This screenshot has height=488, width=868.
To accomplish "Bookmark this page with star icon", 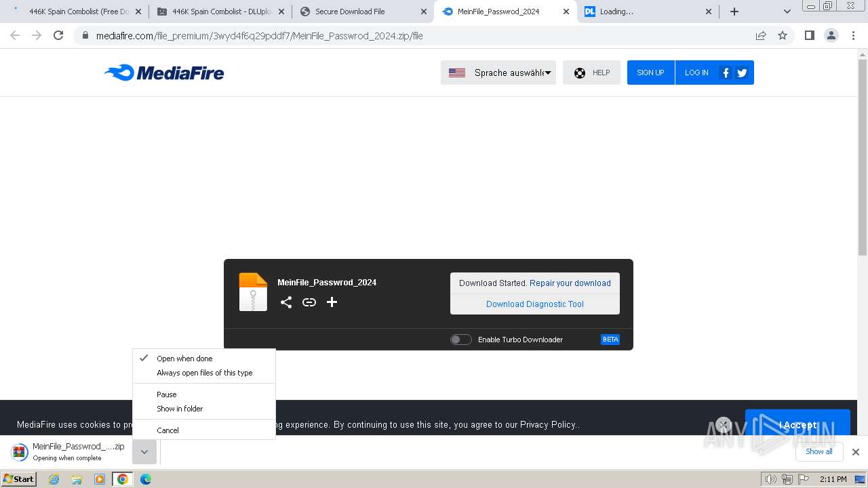I will coord(783,35).
